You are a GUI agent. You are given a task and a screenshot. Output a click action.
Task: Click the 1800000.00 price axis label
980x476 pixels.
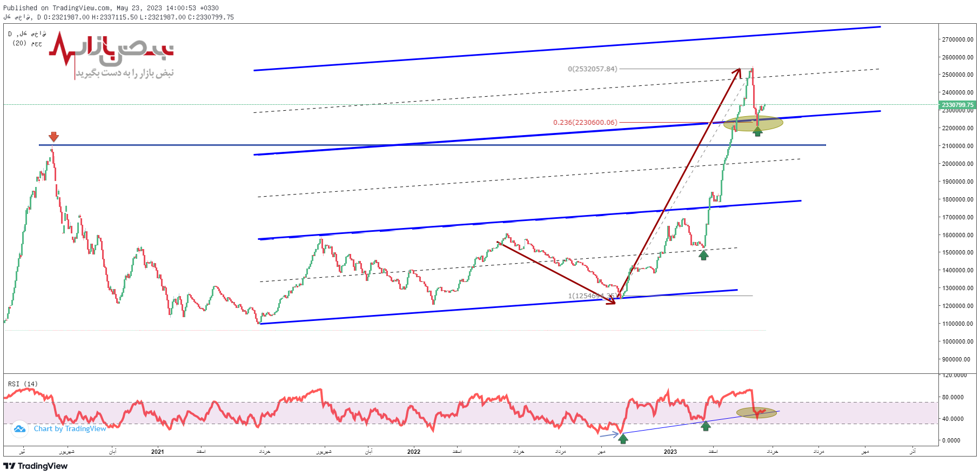957,199
